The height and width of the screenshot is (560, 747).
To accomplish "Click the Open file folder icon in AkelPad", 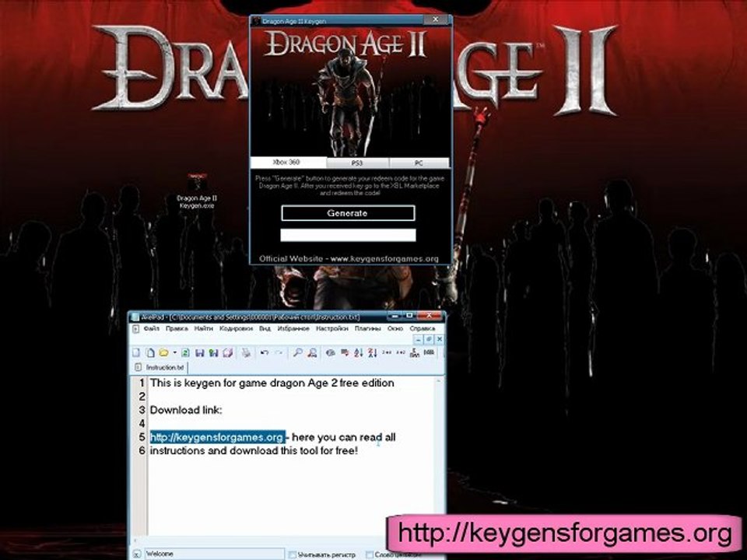I will (x=163, y=353).
